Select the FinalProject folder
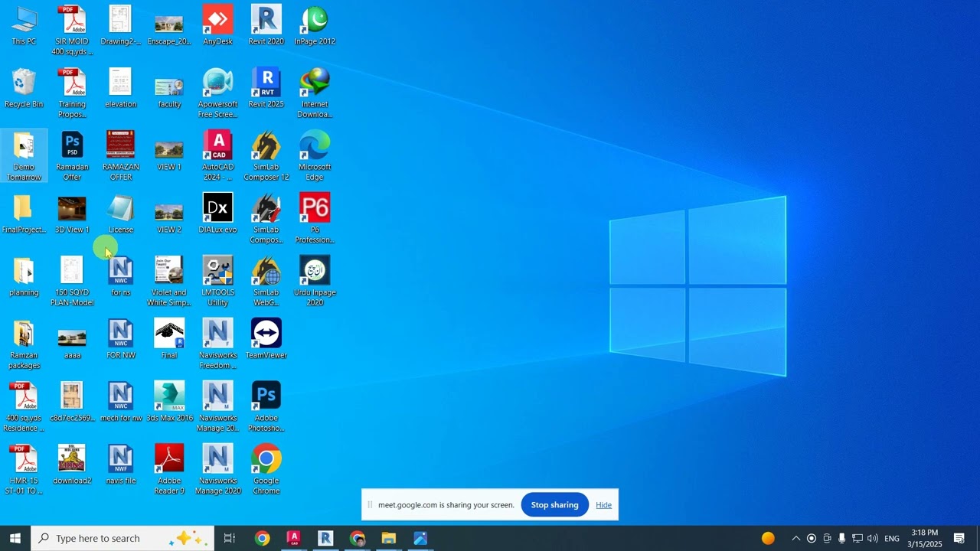Image resolution: width=980 pixels, height=551 pixels. [x=24, y=214]
